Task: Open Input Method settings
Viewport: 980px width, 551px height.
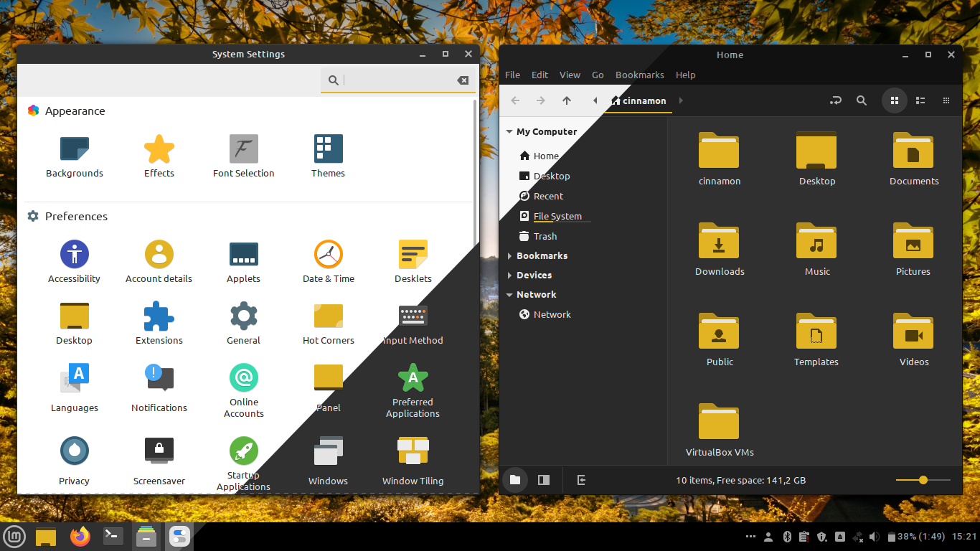Action: [x=413, y=324]
